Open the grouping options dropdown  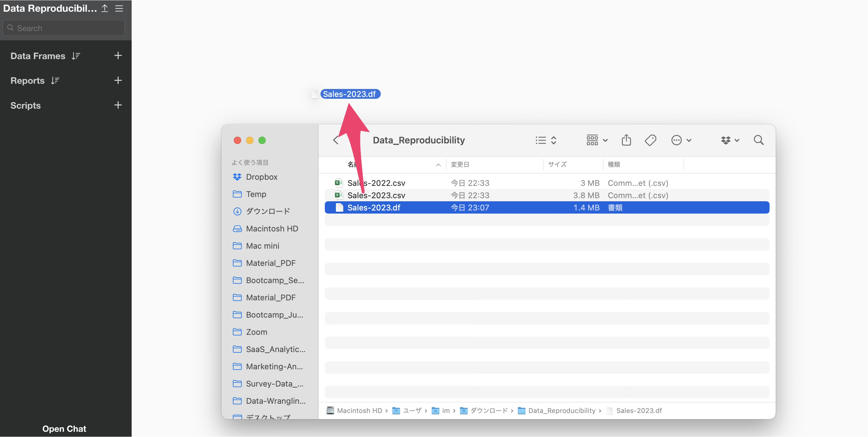pyautogui.click(x=596, y=140)
